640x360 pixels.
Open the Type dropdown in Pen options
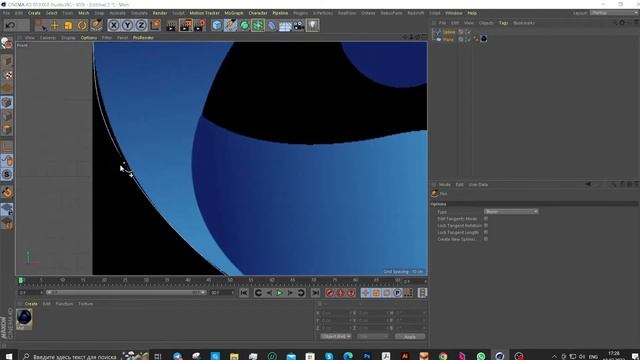(x=511, y=211)
